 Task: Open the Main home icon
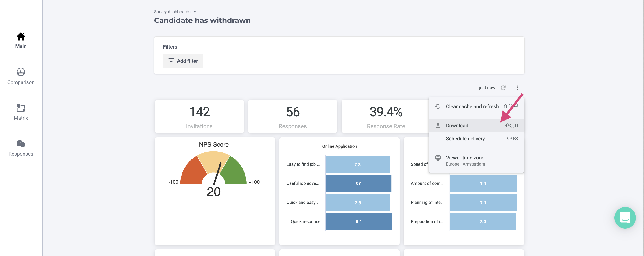point(21,37)
